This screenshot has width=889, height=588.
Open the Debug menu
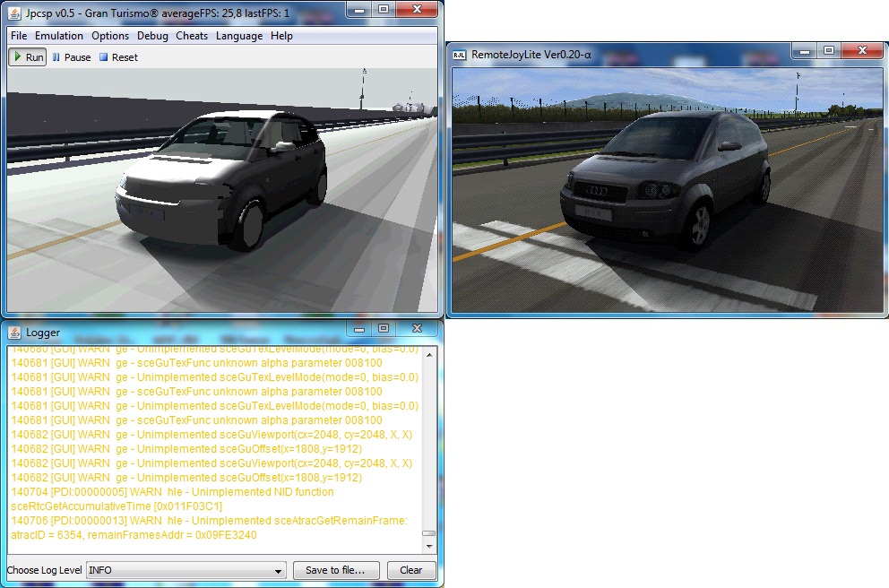[x=152, y=36]
